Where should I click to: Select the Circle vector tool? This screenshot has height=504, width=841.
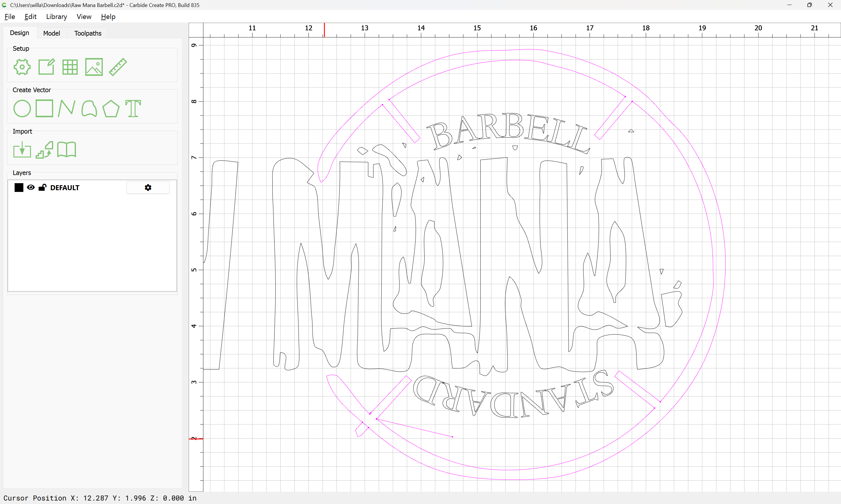click(x=22, y=109)
